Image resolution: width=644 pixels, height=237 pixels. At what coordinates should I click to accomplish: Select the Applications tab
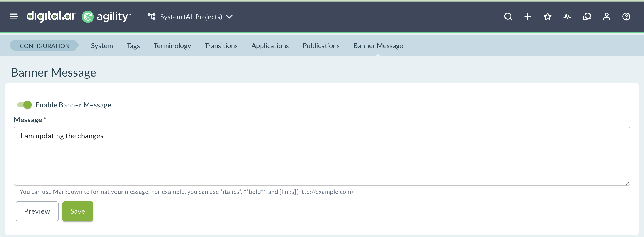[270, 46]
